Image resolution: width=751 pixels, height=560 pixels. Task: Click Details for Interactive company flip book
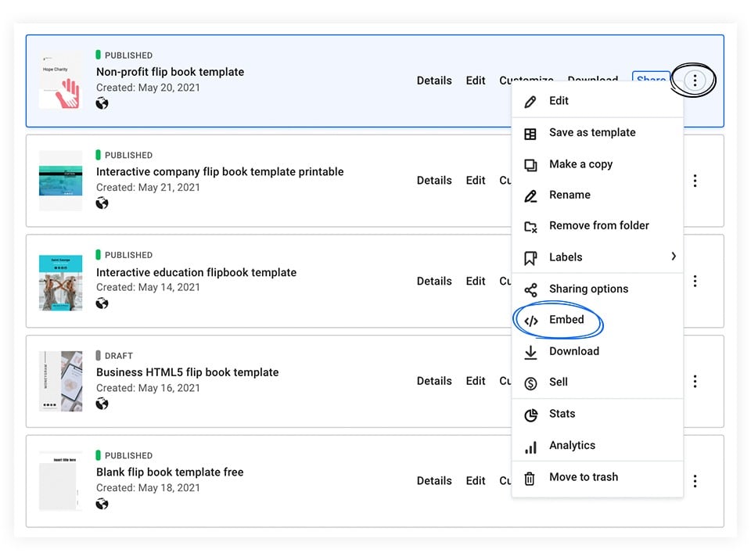pos(434,181)
